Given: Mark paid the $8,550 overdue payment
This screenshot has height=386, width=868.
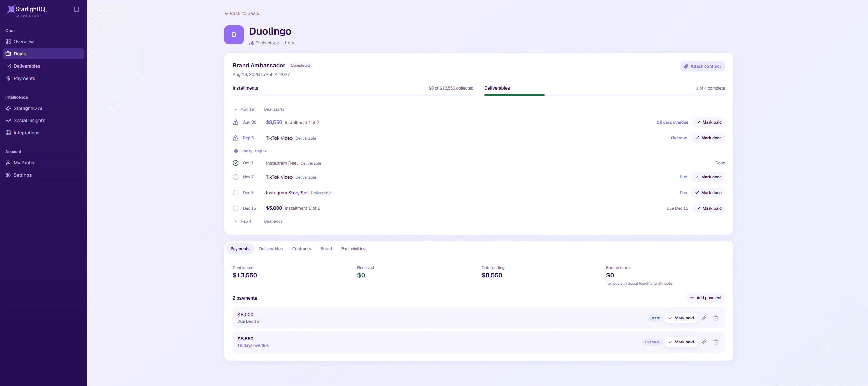Looking at the screenshot, I should click(x=681, y=342).
